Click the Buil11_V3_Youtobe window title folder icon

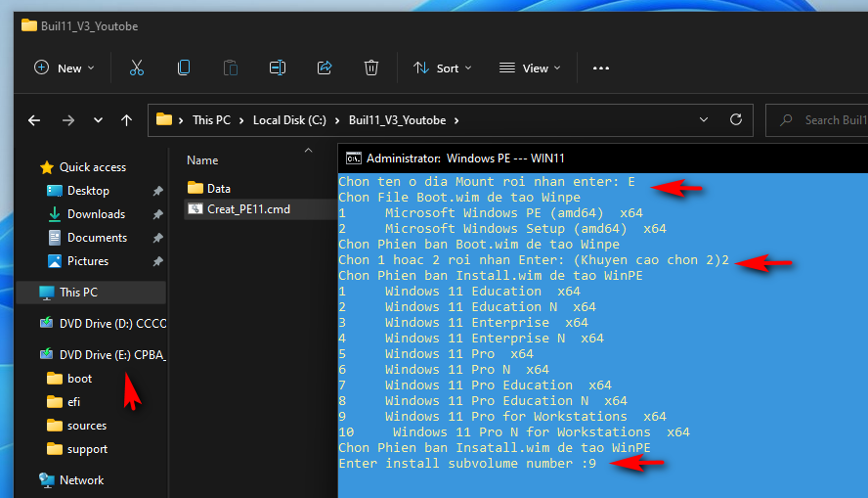click(x=28, y=25)
